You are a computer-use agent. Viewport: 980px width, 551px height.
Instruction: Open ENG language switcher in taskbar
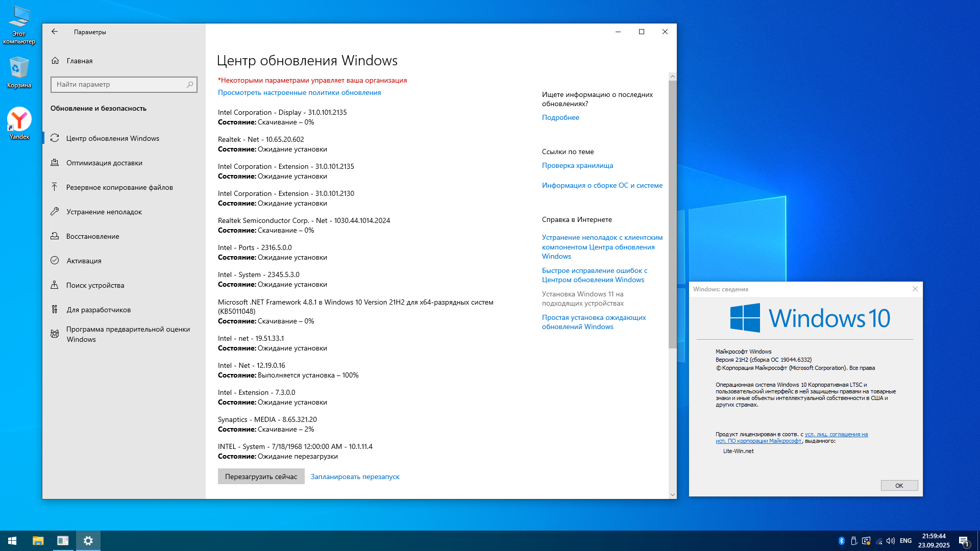(x=905, y=541)
